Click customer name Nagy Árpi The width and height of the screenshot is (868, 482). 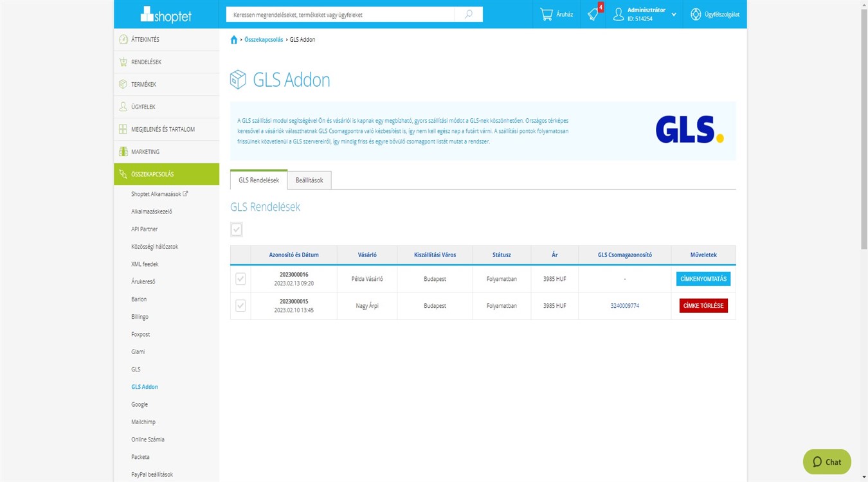[x=367, y=306]
